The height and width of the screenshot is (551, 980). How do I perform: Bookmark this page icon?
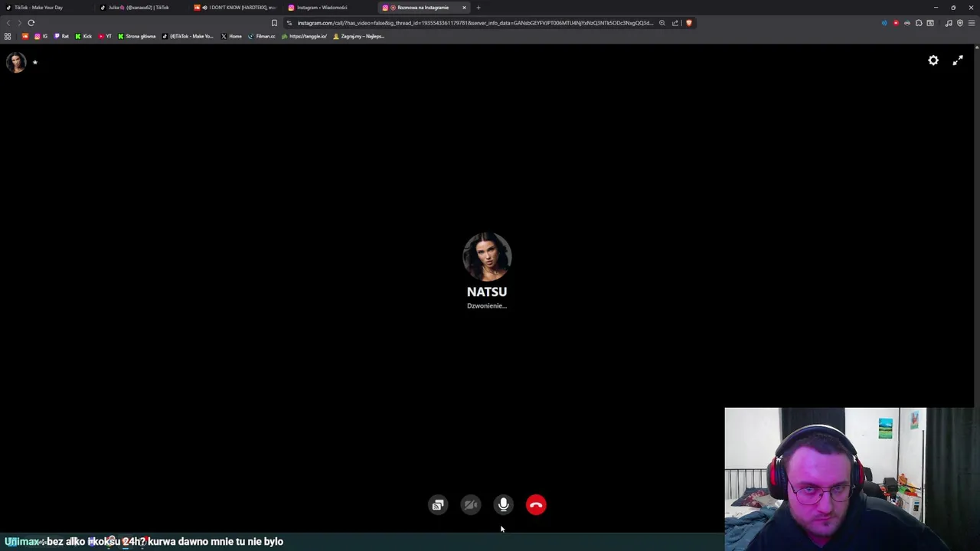[274, 23]
